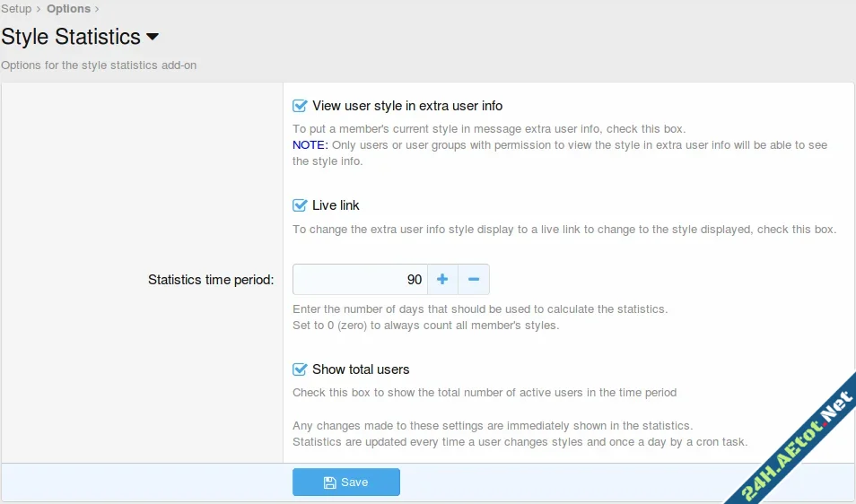The image size is (856, 504).
Task: Click the "Statistics time period:" label
Action: 211,280
